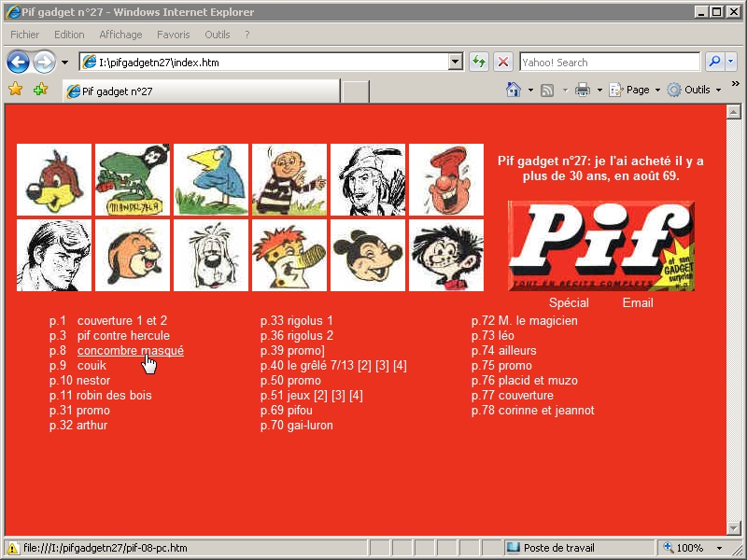Open a new blank tab
This screenshot has height=560, width=747.
(x=356, y=91)
